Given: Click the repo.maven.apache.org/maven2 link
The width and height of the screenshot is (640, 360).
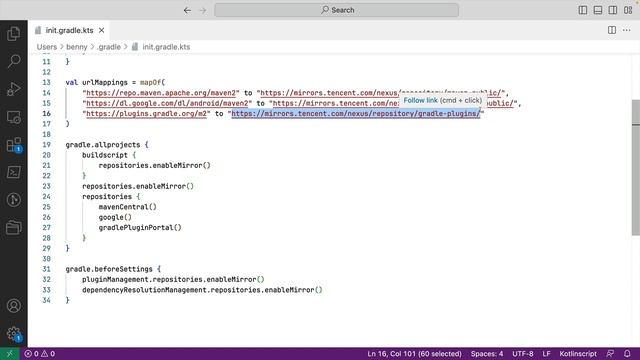Looking at the screenshot, I should click(161, 93).
